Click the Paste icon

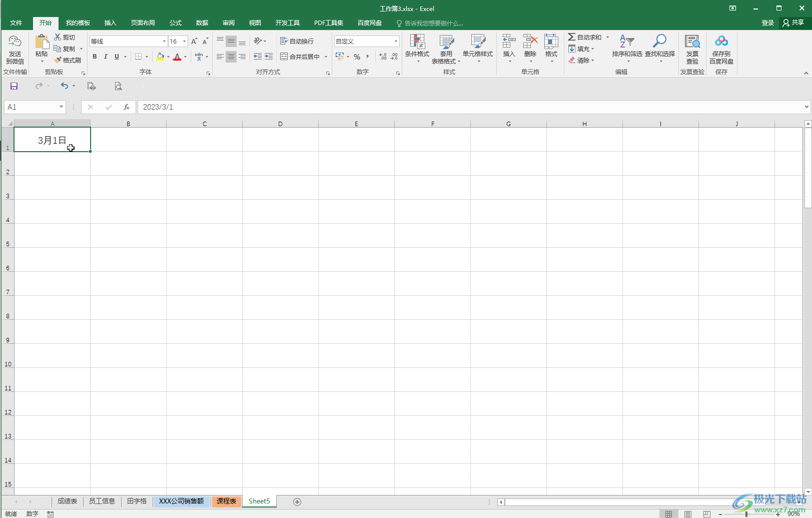(x=42, y=42)
